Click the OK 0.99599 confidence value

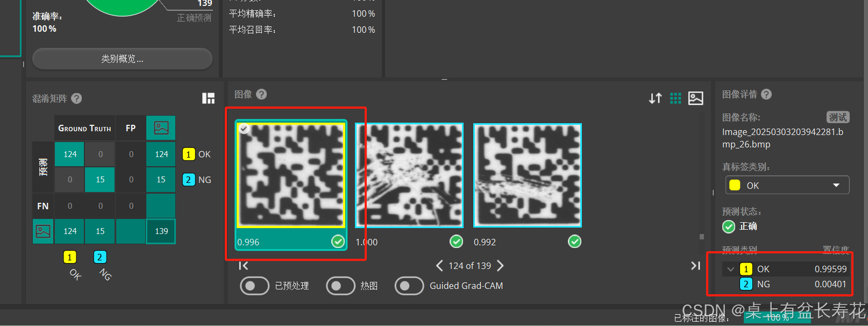(830, 269)
